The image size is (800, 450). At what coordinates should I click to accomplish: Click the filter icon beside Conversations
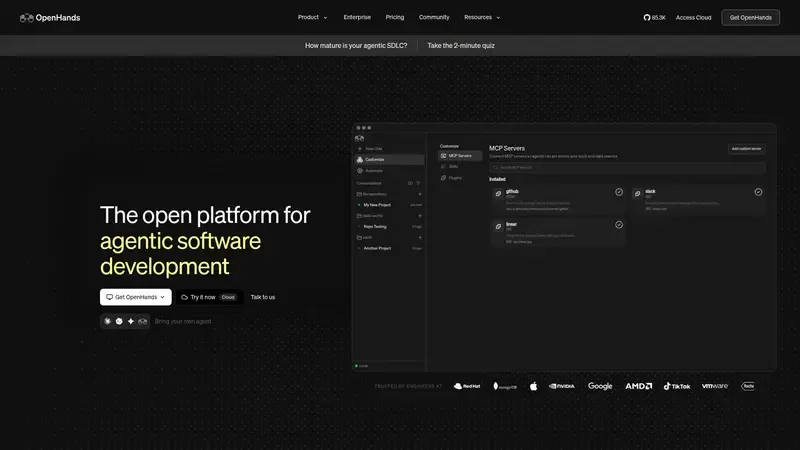[x=418, y=183]
